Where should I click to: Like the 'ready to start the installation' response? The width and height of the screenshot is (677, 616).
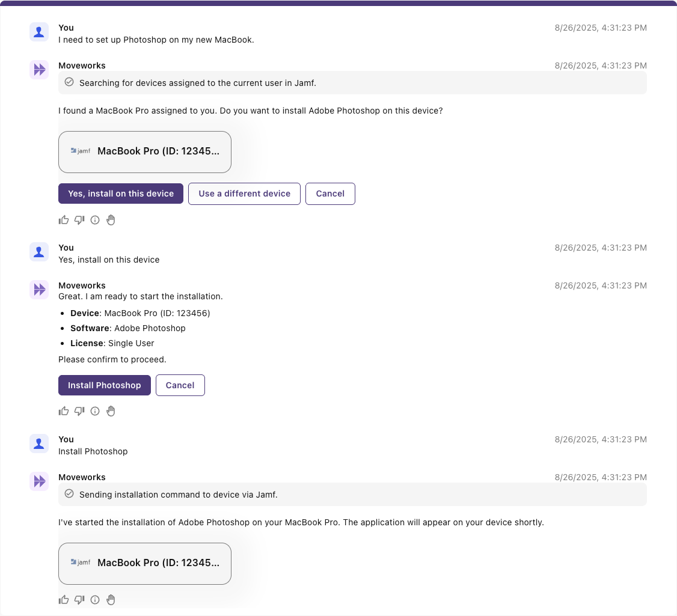64,411
